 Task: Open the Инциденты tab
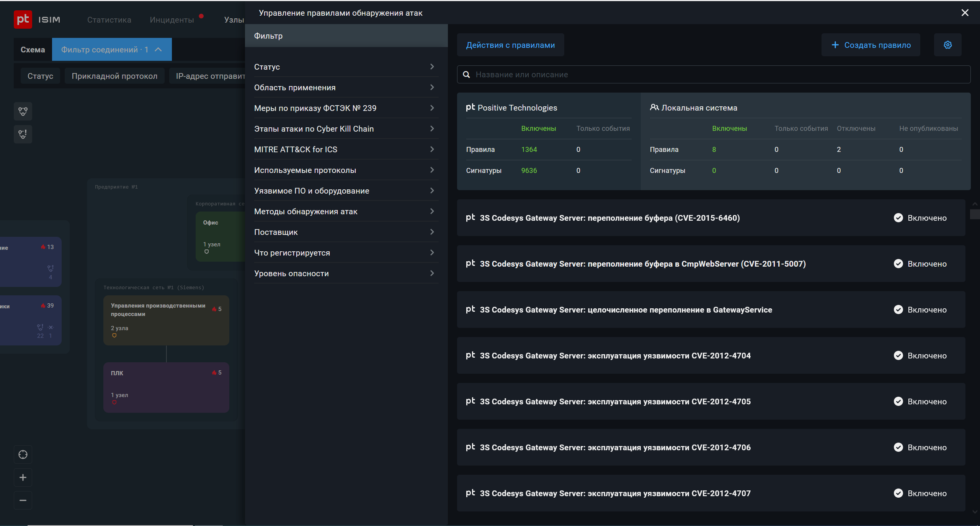point(172,20)
